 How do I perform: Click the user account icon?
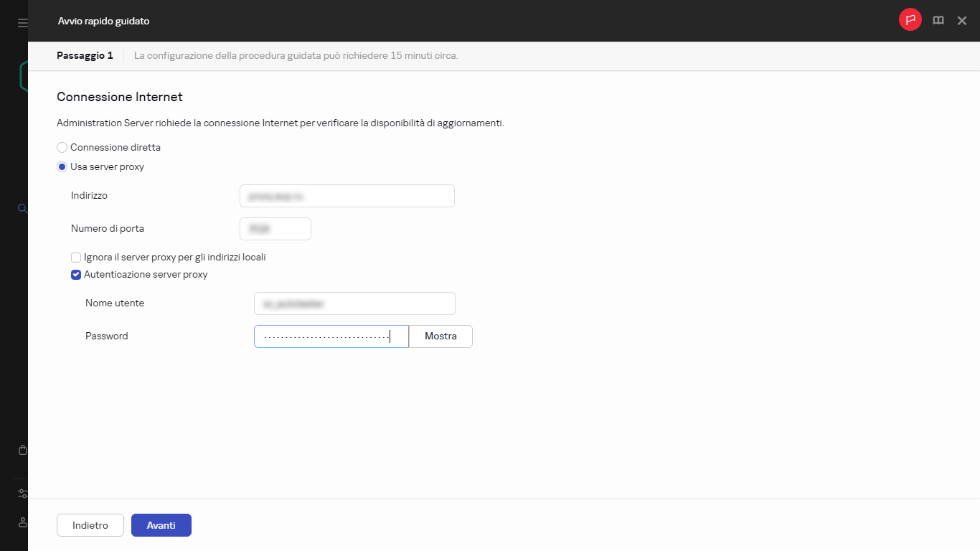[22, 522]
